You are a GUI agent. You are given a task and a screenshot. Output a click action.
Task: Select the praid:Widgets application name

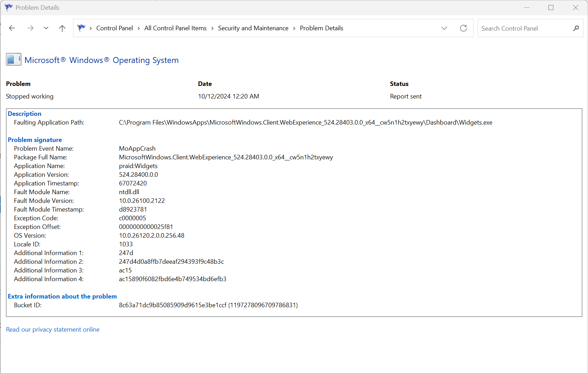tap(138, 166)
